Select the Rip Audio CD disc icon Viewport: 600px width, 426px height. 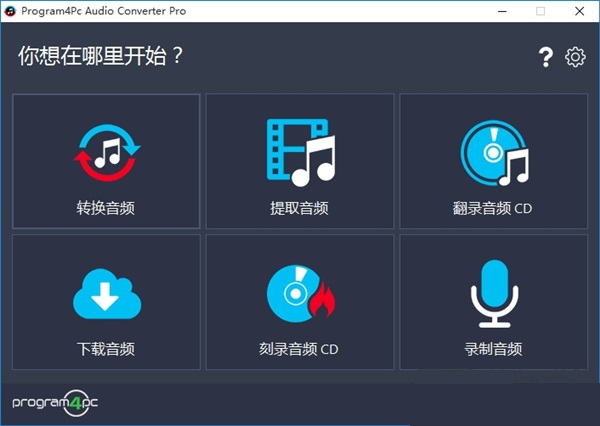coord(494,153)
